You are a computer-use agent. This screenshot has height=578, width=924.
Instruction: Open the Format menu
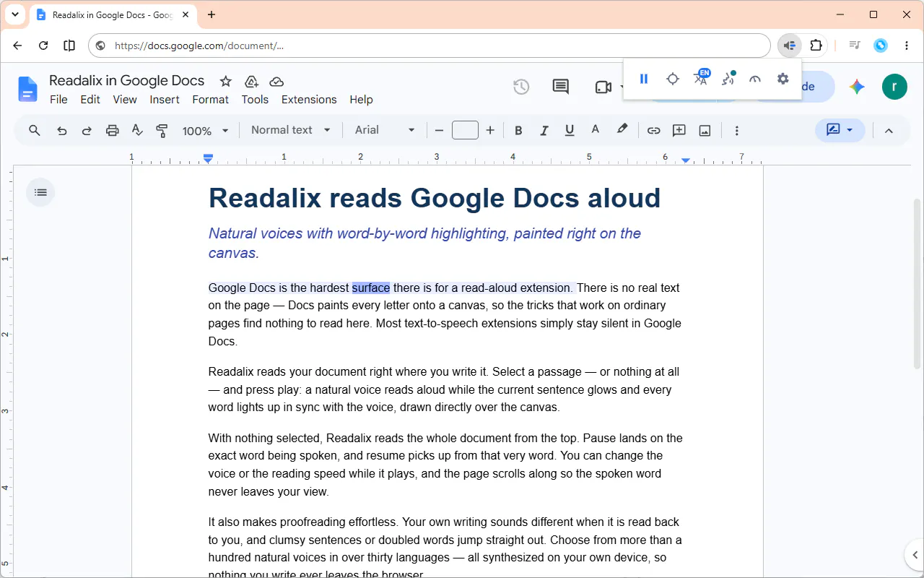pyautogui.click(x=210, y=100)
